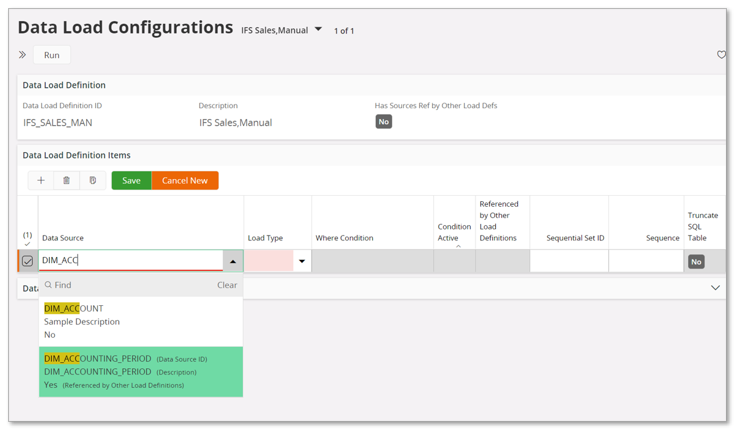The image size is (737, 431).
Task: Toggle the row selection checkbox
Action: pyautogui.click(x=28, y=261)
